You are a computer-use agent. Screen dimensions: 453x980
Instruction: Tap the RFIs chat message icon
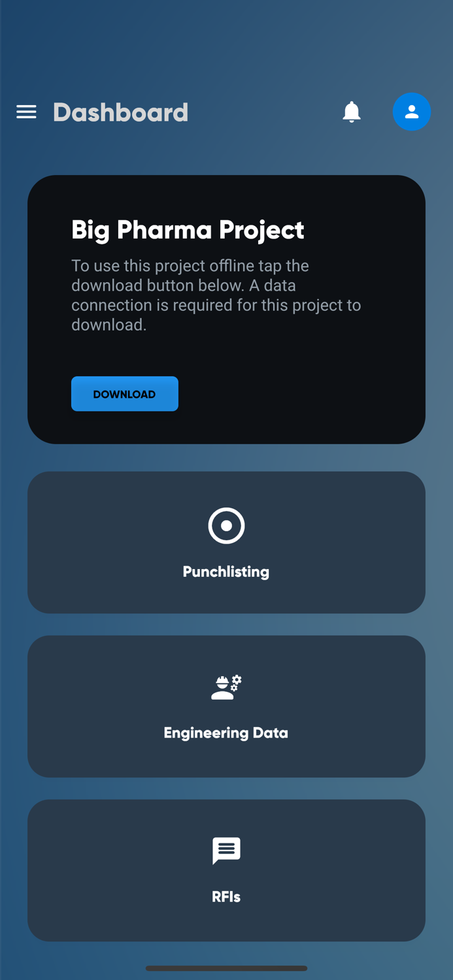click(226, 851)
